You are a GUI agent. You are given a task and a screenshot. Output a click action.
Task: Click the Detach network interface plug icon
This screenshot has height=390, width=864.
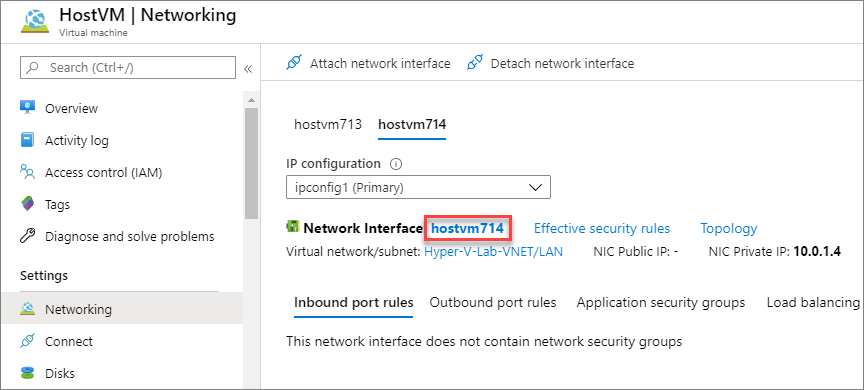(475, 63)
